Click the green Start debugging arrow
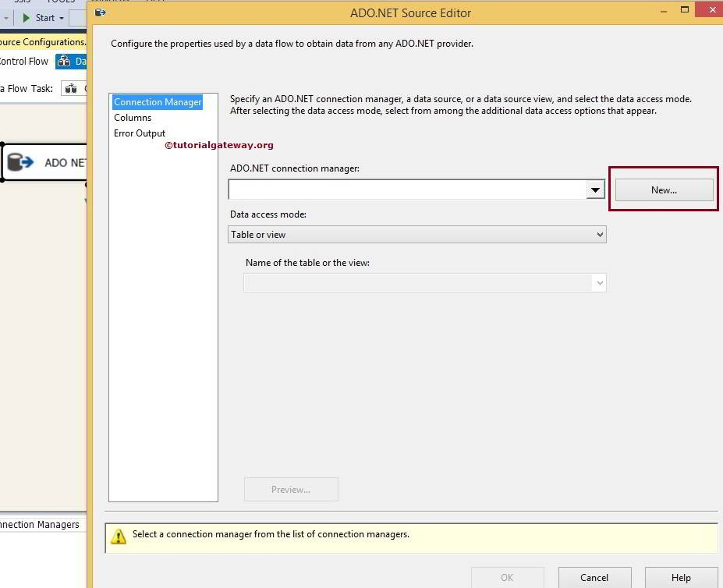The height and width of the screenshot is (588, 723). point(26,17)
